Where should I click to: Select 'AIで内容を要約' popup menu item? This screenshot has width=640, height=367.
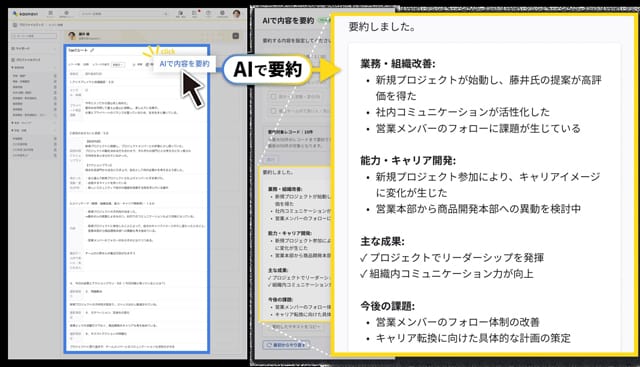184,64
